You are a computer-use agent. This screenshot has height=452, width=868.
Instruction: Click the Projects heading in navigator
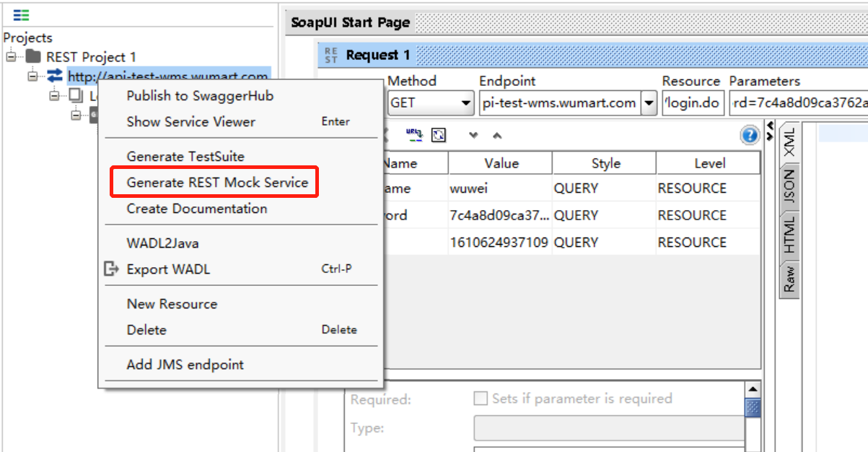point(28,38)
